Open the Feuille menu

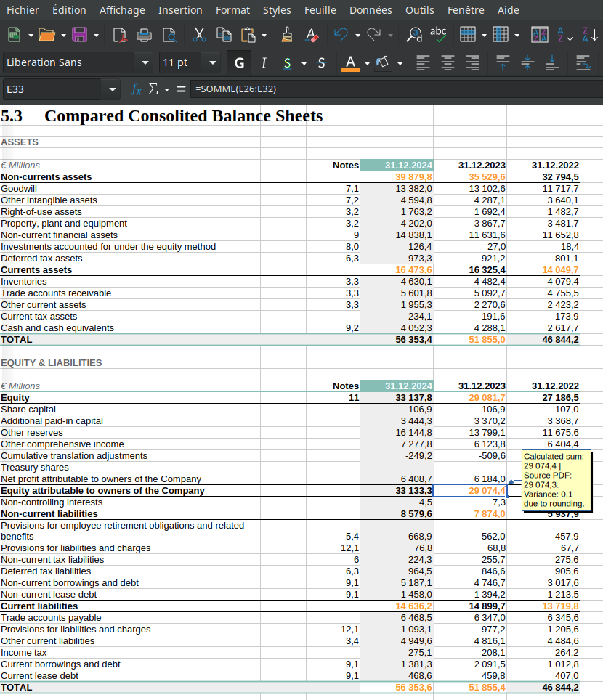[320, 9]
